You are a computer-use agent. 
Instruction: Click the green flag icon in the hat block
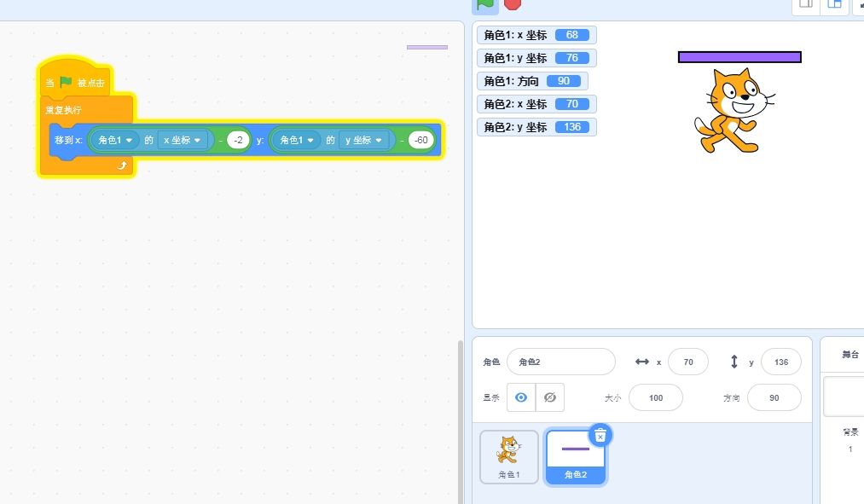point(66,82)
